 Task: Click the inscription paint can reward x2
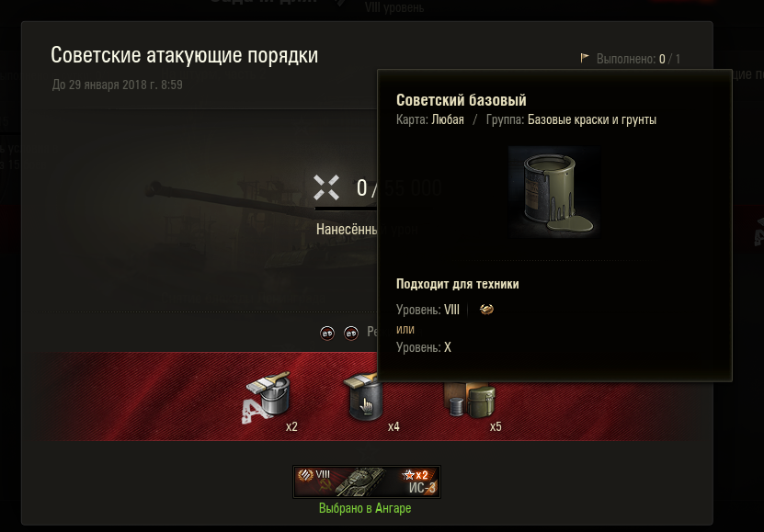click(x=267, y=397)
